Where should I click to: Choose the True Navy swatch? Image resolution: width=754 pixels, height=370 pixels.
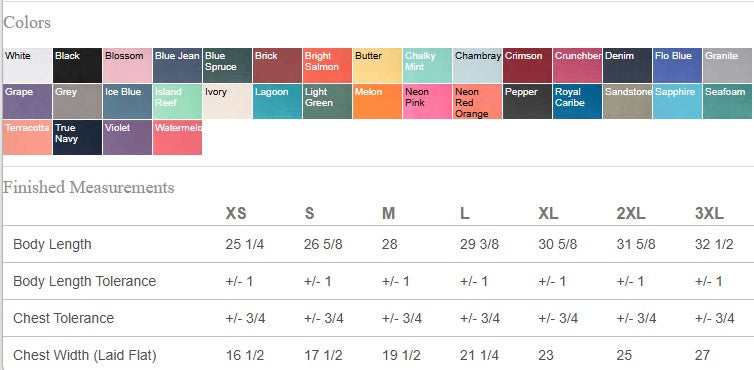[77, 138]
